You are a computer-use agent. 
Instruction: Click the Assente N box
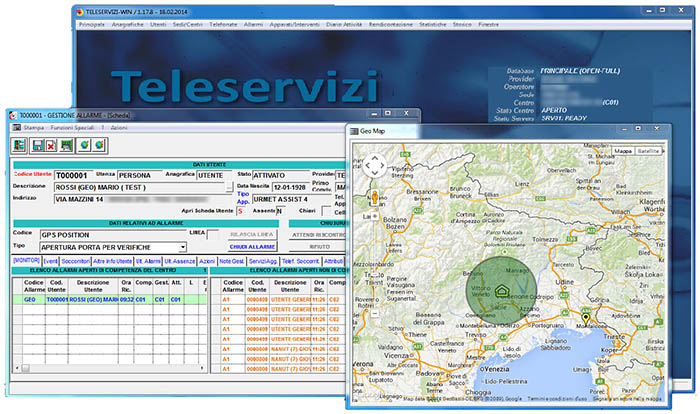pos(280,211)
